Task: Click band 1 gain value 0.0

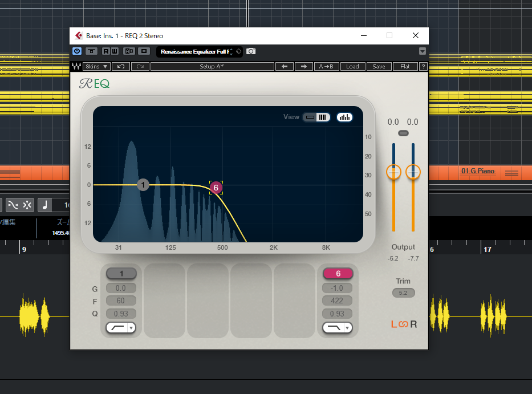Action: click(121, 288)
